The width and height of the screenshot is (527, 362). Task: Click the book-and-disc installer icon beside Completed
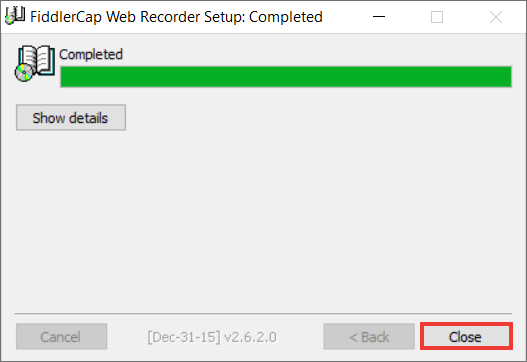pyautogui.click(x=35, y=64)
